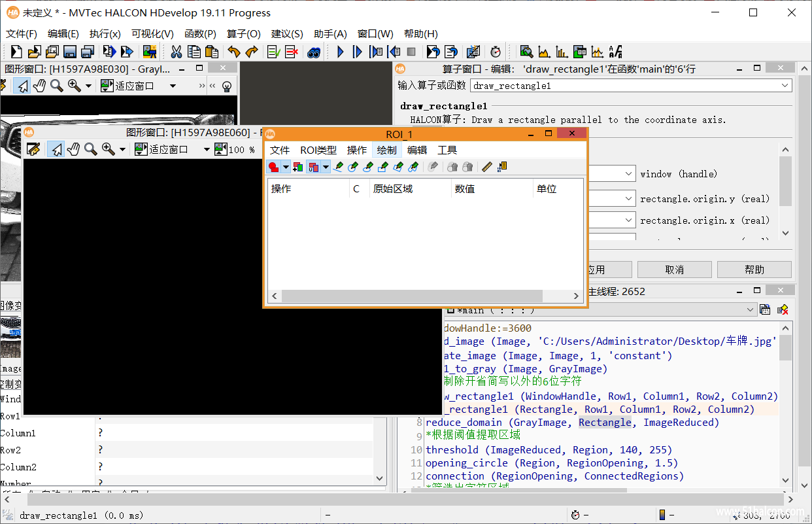Open the ROI shape type dropdown arrow
This screenshot has width=812, height=524.
point(286,167)
